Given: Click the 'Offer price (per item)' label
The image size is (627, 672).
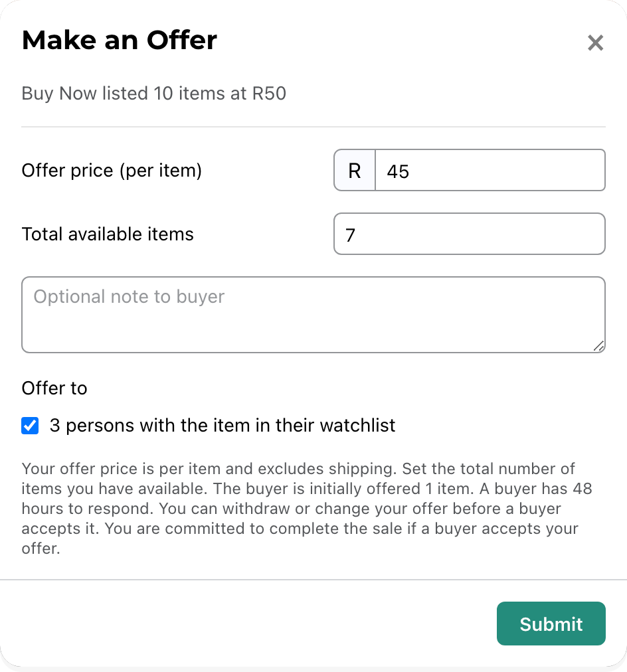Looking at the screenshot, I should (x=112, y=171).
